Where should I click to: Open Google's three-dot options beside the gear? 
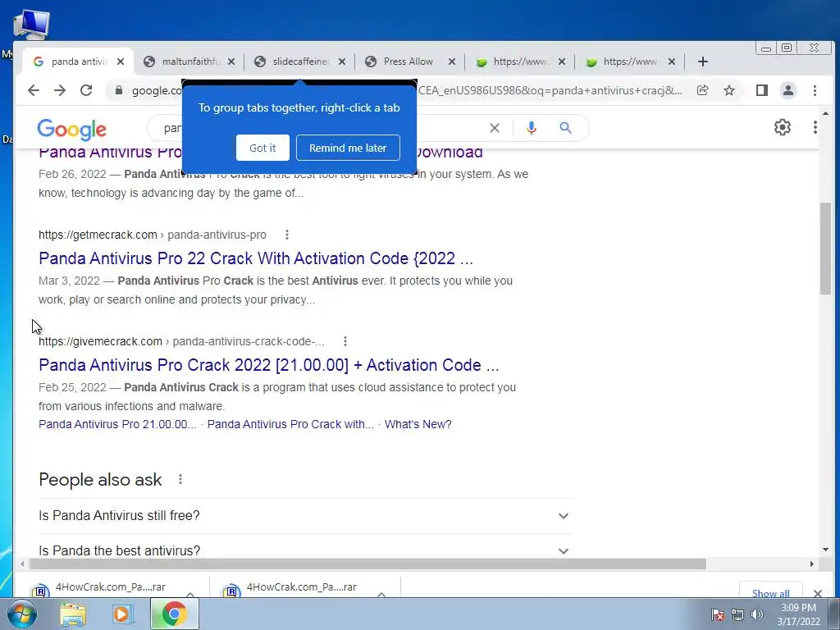click(815, 127)
